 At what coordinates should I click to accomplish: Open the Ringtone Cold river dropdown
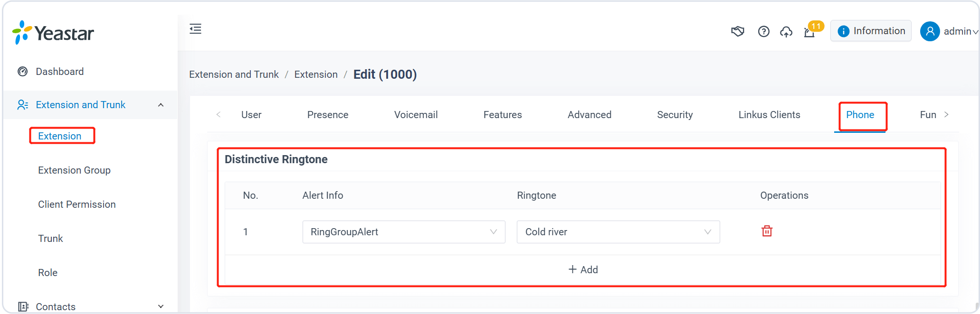(618, 232)
